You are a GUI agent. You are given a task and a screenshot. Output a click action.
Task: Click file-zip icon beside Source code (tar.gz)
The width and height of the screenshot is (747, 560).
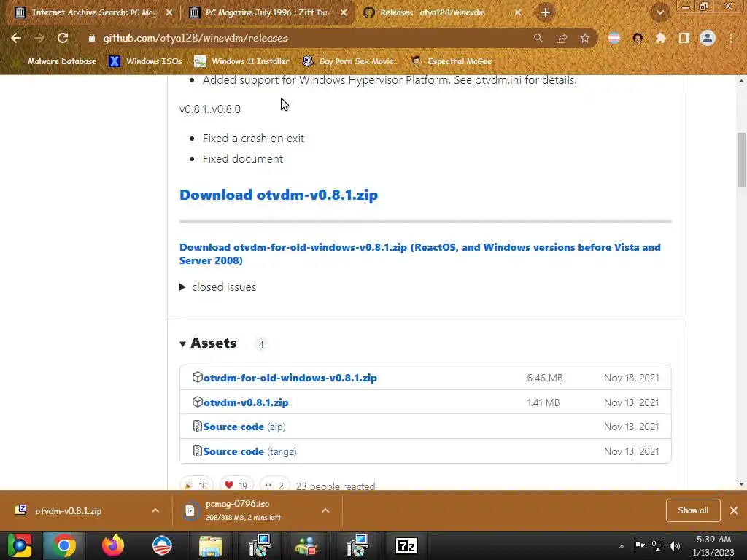[x=197, y=451]
